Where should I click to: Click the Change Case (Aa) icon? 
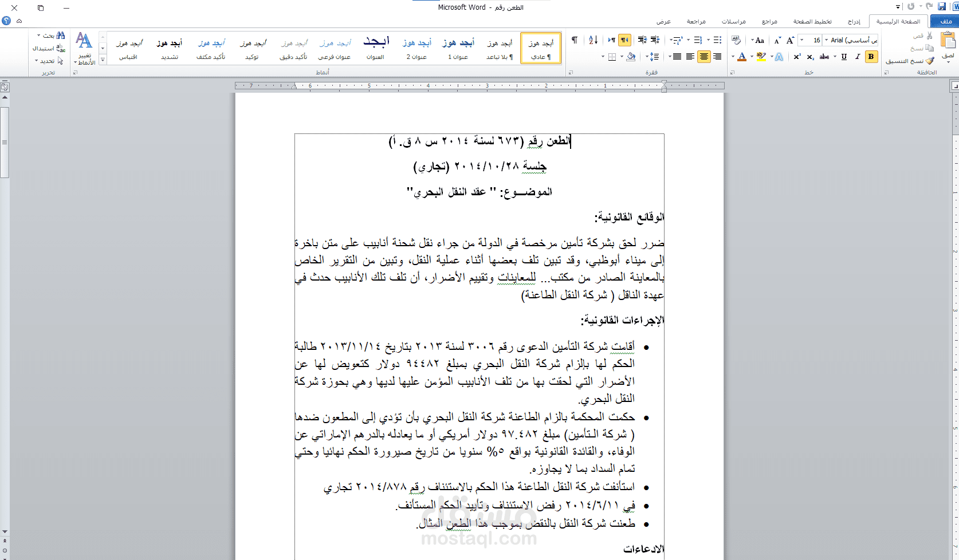(x=760, y=40)
